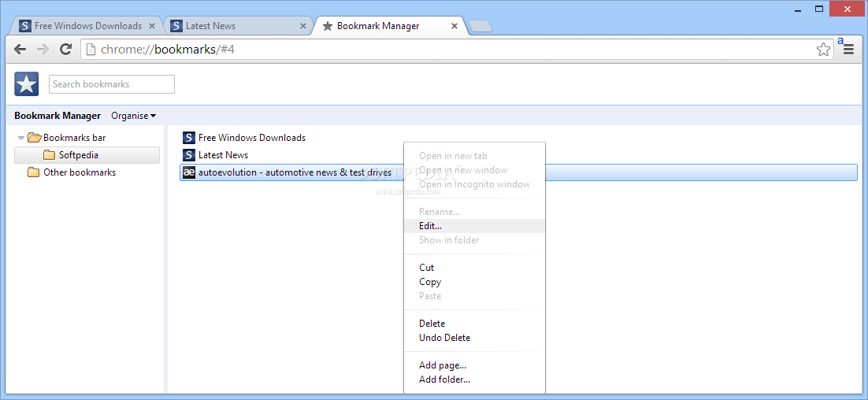Open the Organise dropdown menu
Screen dimensions: 868x400
pyautogui.click(x=133, y=116)
